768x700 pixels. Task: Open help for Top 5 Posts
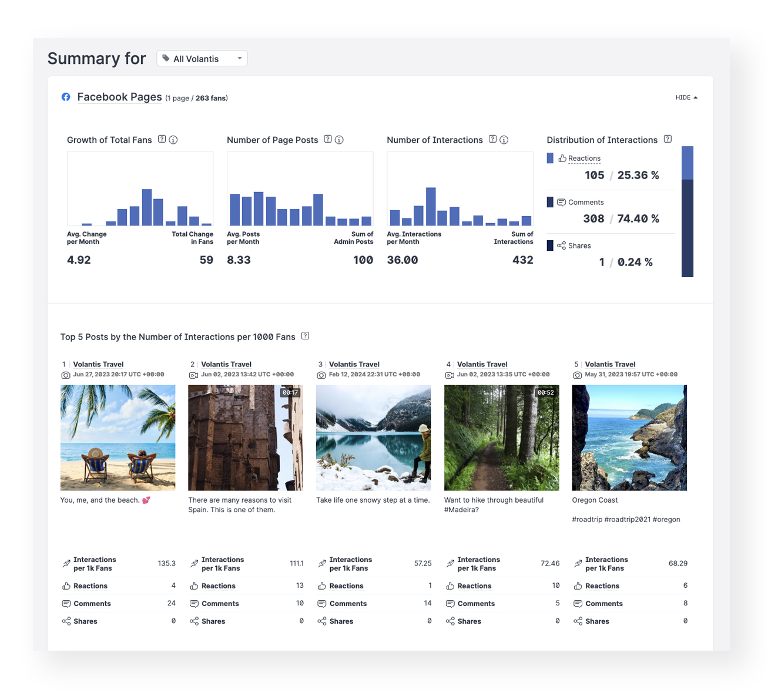pos(305,336)
